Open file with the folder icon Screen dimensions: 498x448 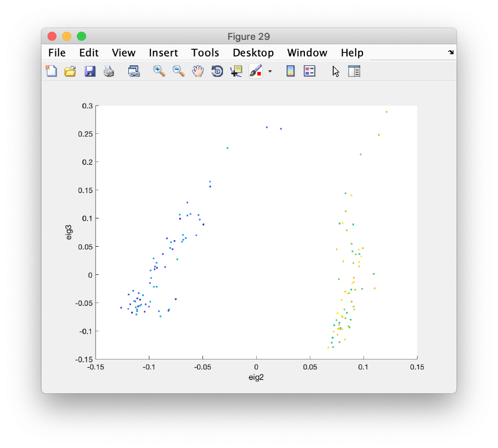(x=70, y=71)
